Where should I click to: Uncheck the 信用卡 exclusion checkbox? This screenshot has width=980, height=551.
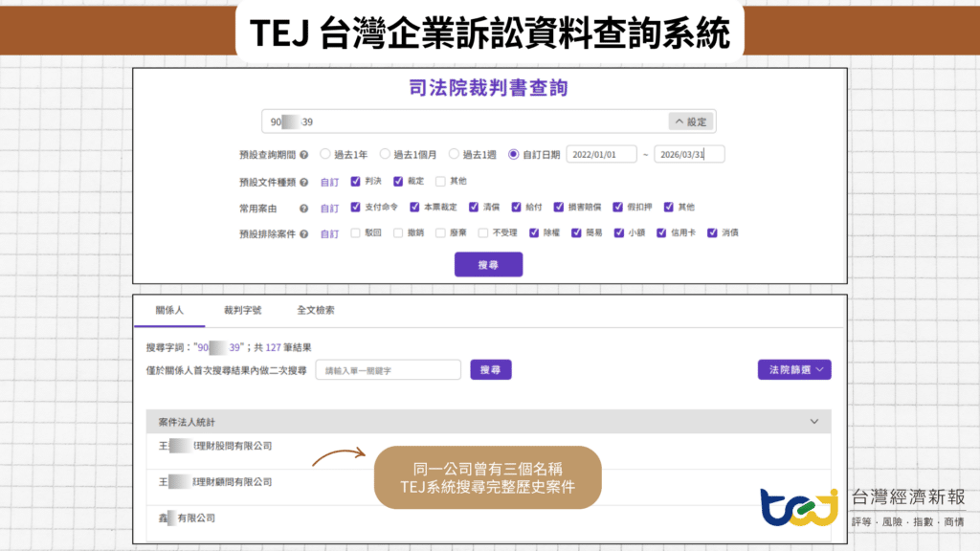(660, 233)
